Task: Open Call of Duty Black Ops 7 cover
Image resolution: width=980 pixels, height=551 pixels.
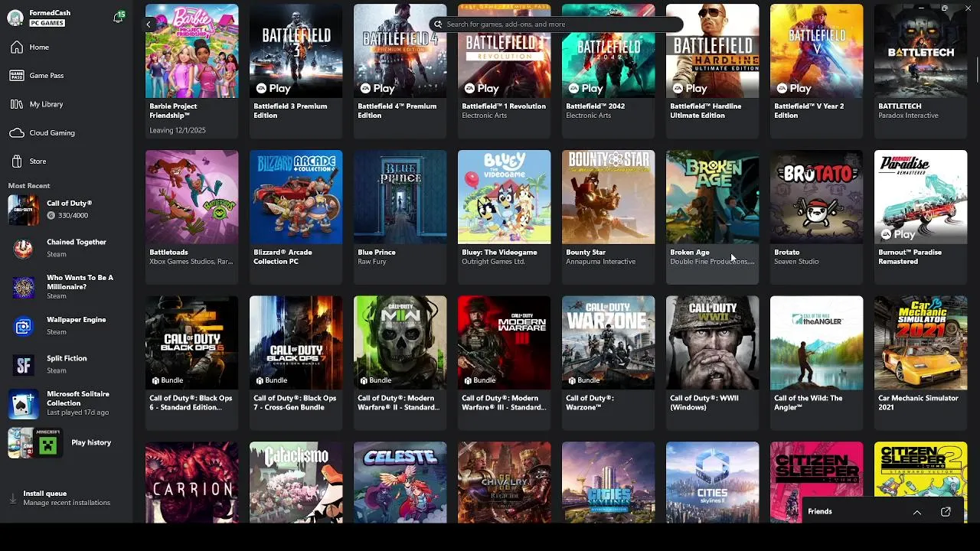Action: pos(296,343)
